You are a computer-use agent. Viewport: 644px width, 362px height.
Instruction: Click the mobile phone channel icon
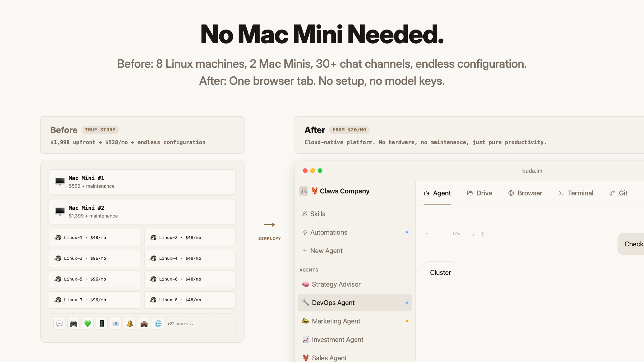pos(102,324)
